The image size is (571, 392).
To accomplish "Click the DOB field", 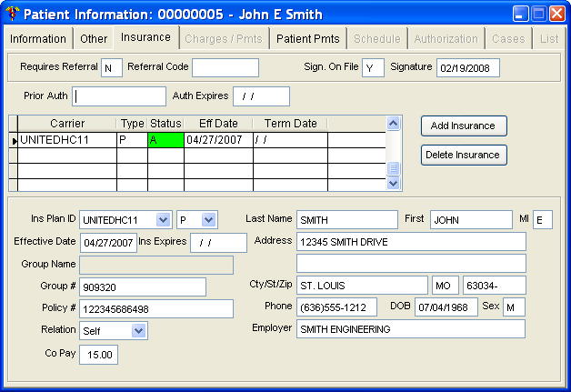I will pos(446,307).
